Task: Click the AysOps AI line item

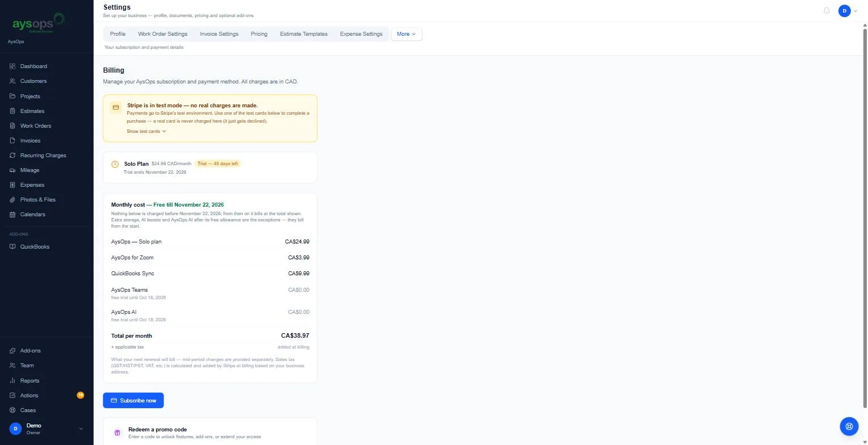Action: coord(210,316)
